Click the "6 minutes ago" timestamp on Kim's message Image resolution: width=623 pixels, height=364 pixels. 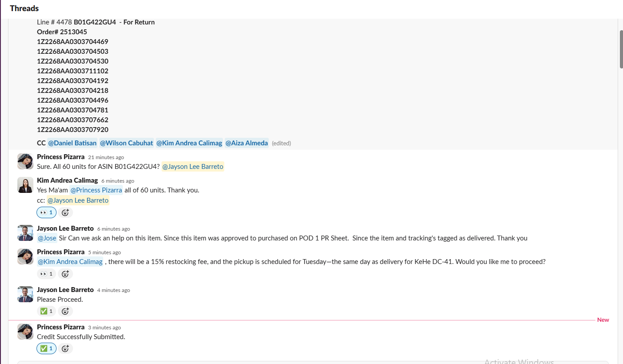[117, 181]
